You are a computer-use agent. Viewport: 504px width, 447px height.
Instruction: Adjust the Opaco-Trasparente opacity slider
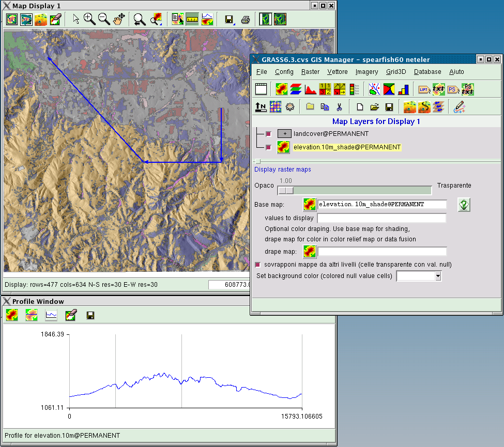pos(286,191)
